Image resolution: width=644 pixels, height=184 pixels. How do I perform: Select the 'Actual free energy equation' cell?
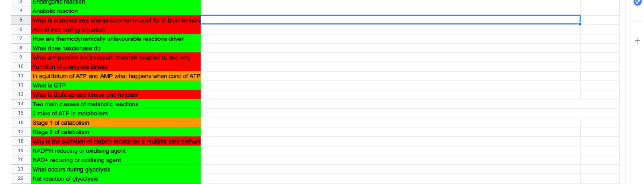116,29
